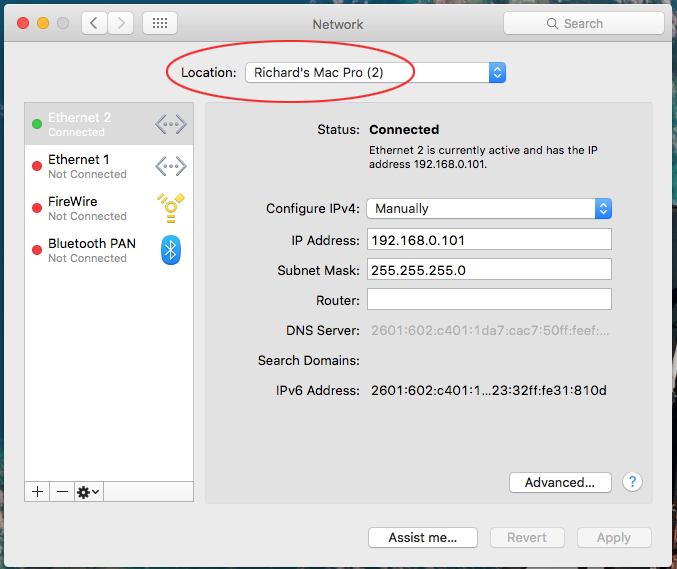Click the magnifying glass search icon
Viewport: 677px width, 569px height.
pyautogui.click(x=552, y=23)
